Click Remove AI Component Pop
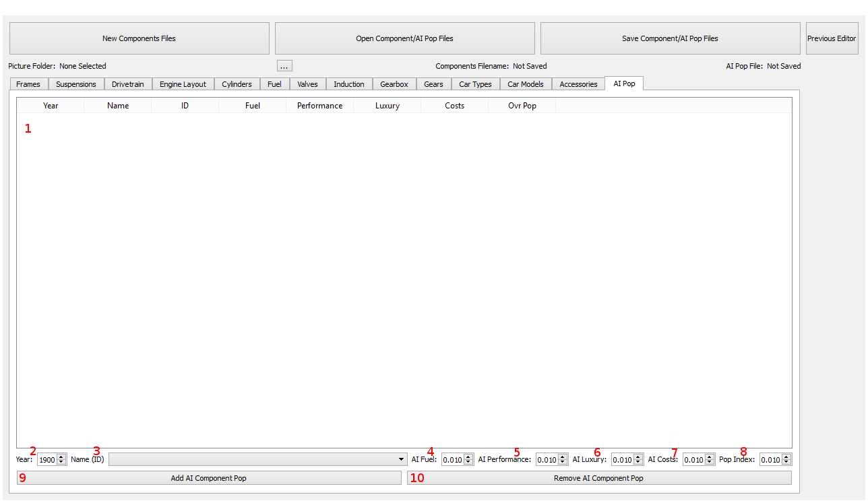Viewport: 868px width, 503px height. [599, 478]
